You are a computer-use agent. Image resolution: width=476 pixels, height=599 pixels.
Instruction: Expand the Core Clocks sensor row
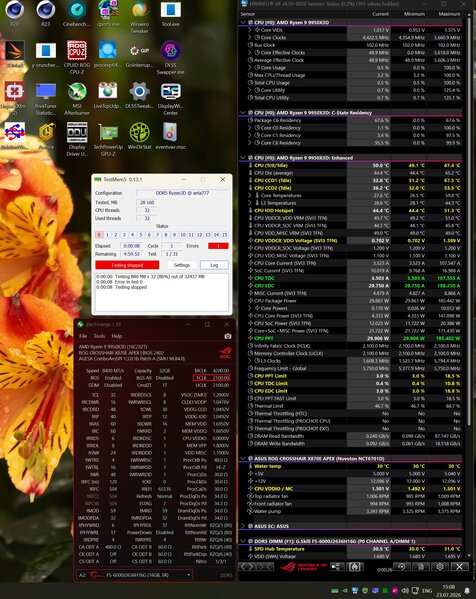[250, 37]
